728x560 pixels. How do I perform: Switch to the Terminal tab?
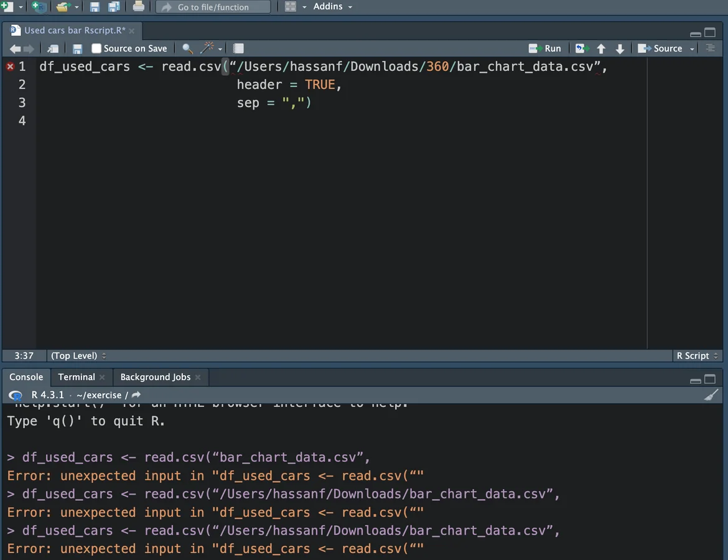(77, 377)
